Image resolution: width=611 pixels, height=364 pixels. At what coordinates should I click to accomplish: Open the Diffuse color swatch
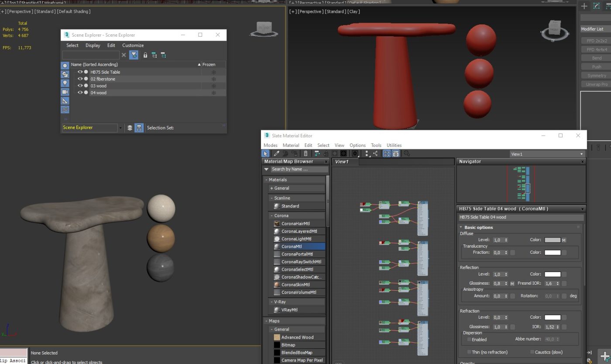coord(553,240)
